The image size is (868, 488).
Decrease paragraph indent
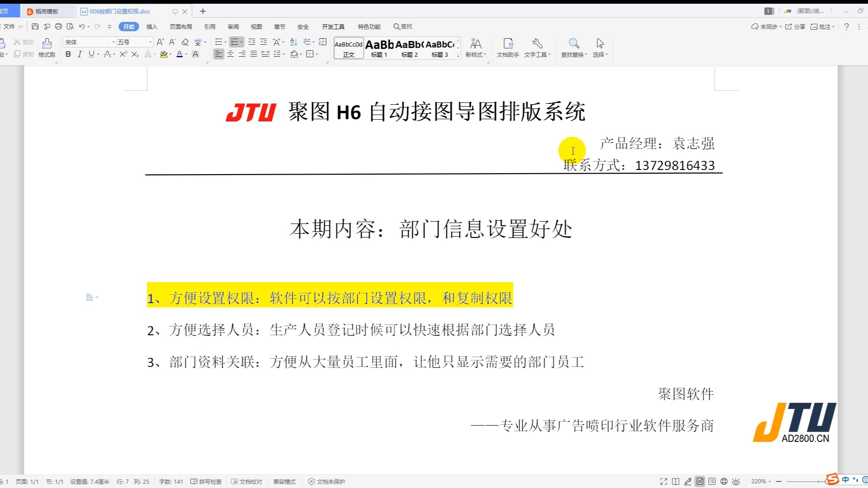tap(252, 42)
